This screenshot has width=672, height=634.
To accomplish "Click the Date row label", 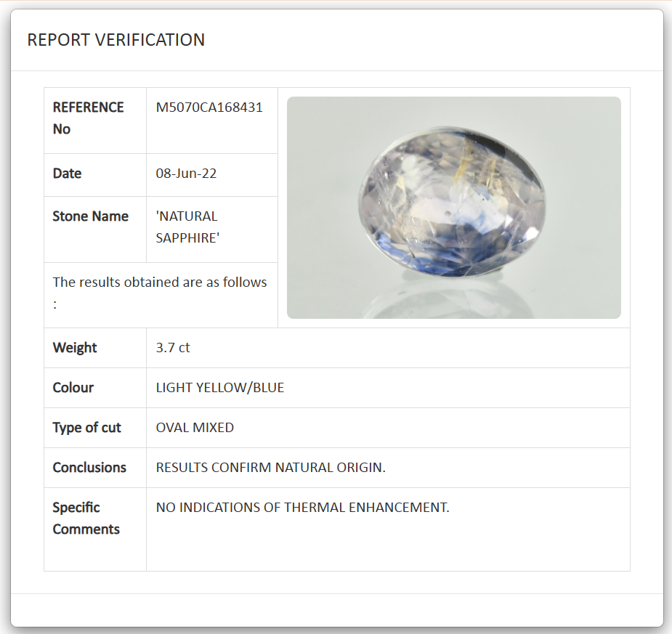I will (67, 174).
